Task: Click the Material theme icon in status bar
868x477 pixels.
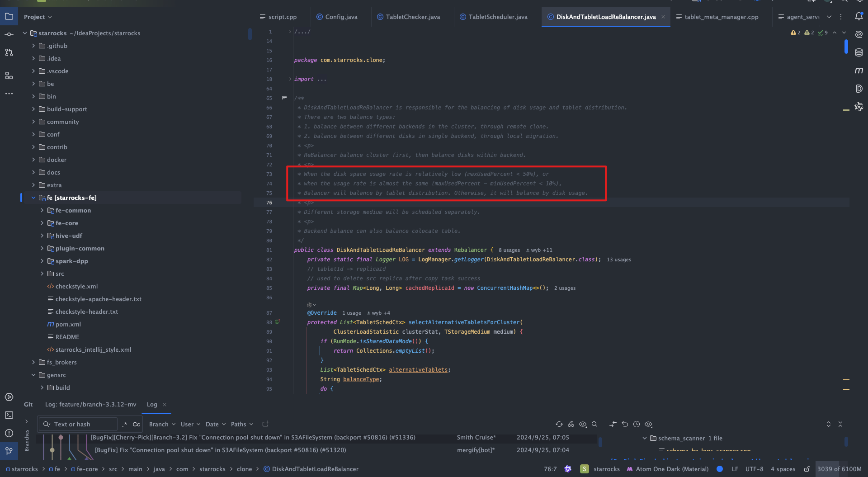Action: (629, 469)
